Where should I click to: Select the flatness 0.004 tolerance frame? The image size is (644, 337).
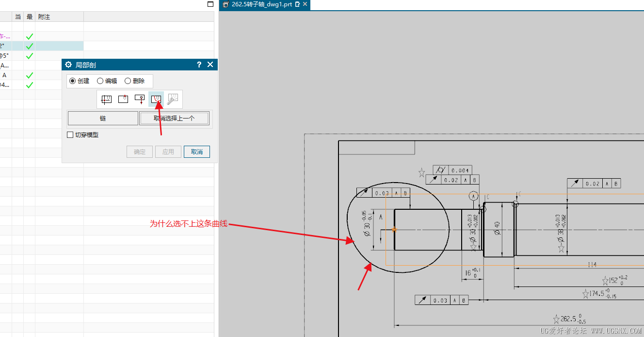(x=452, y=170)
